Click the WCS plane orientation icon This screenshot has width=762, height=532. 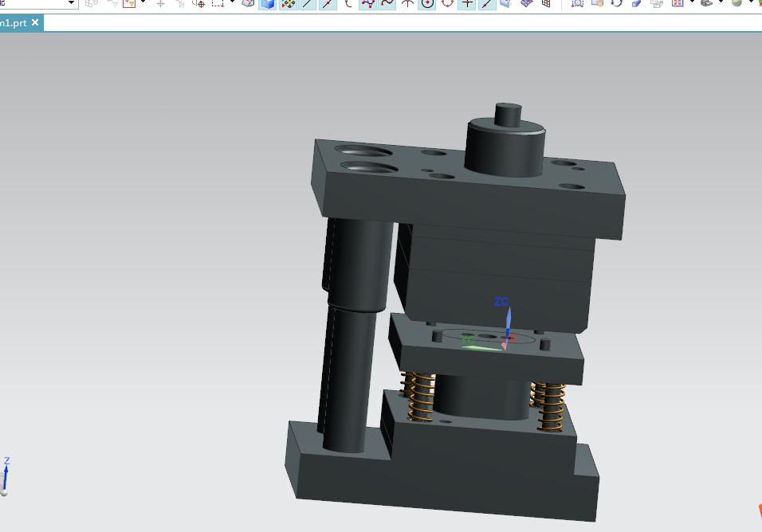click(248, 4)
